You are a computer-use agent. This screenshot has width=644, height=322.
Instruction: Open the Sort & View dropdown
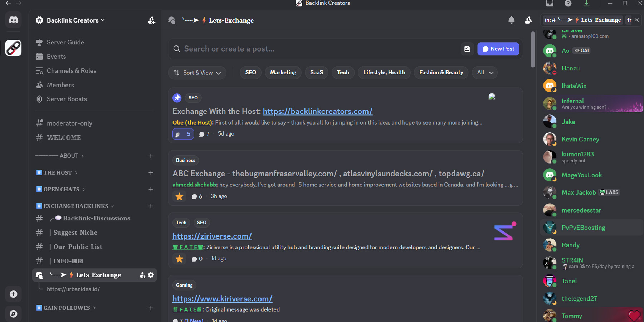point(197,73)
